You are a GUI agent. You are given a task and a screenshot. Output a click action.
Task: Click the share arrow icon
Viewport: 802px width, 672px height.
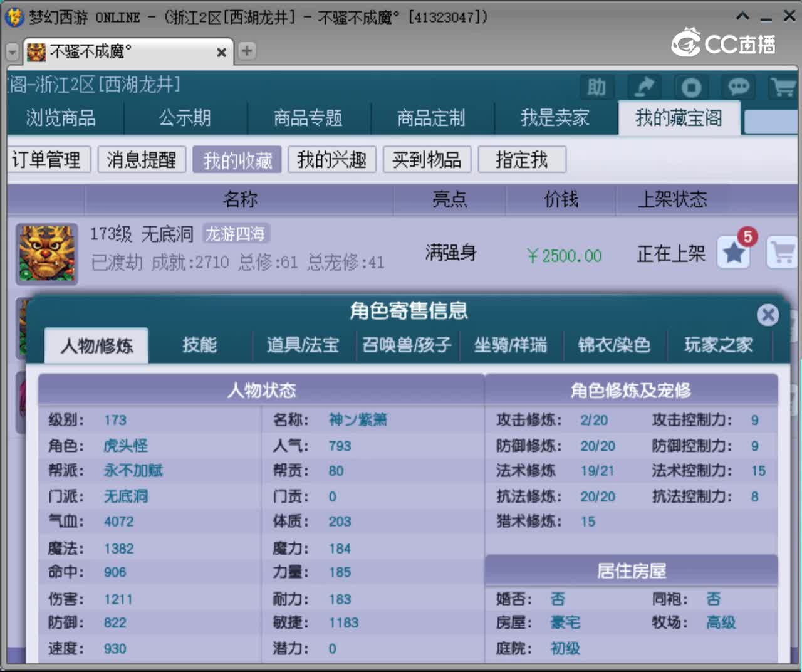coord(644,87)
